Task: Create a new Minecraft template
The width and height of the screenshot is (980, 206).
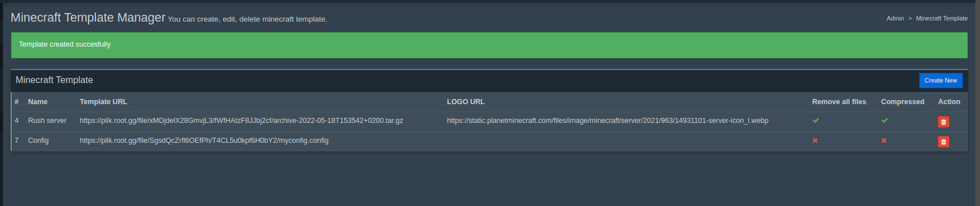Action: [x=940, y=80]
